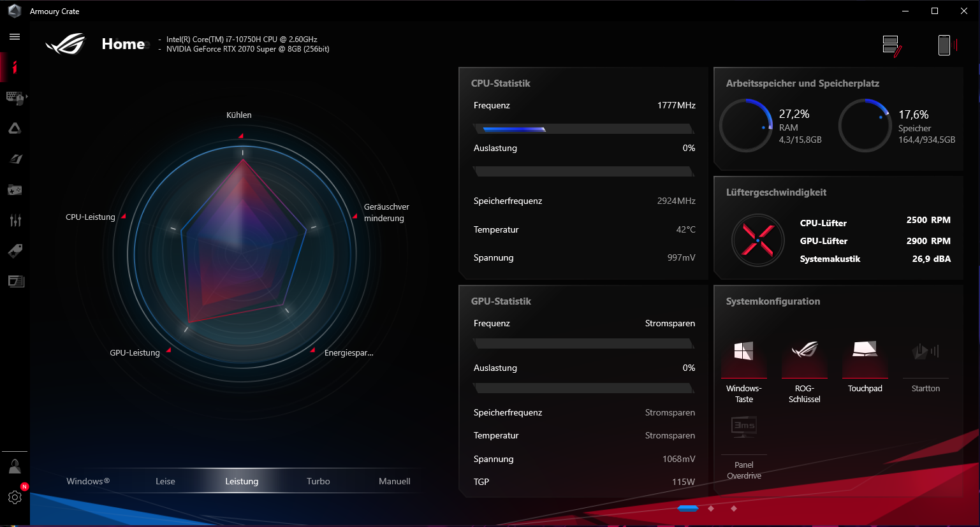Viewport: 980px width, 527px height.
Task: Open the deals price-tag icon in sidebar
Action: pyautogui.click(x=15, y=250)
